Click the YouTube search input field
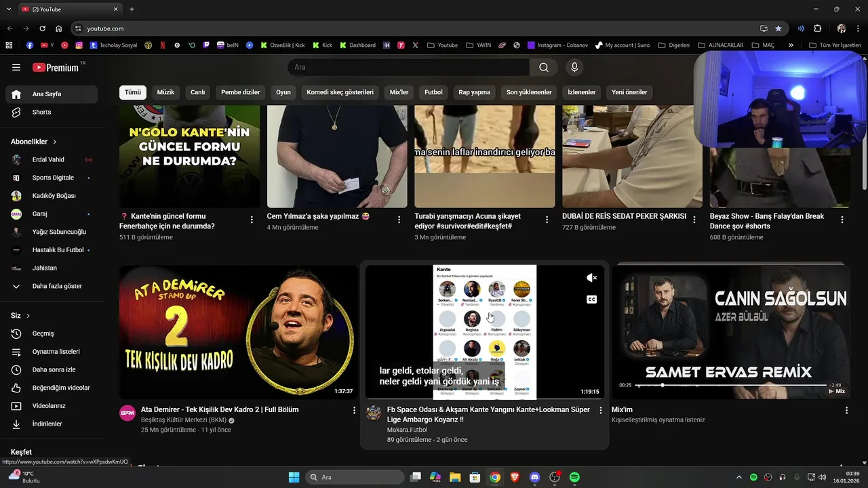The width and height of the screenshot is (868, 488). [408, 67]
